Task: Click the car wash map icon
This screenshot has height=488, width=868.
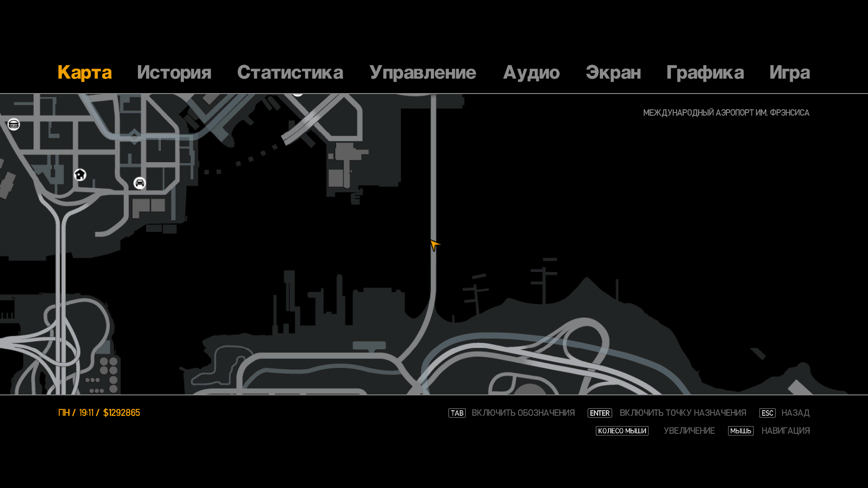Action: coord(140,183)
